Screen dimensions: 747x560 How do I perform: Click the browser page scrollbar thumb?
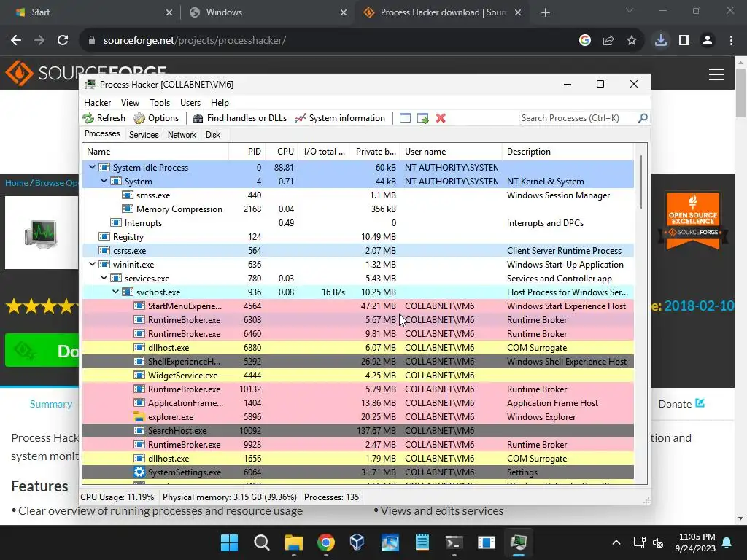[x=741, y=92]
